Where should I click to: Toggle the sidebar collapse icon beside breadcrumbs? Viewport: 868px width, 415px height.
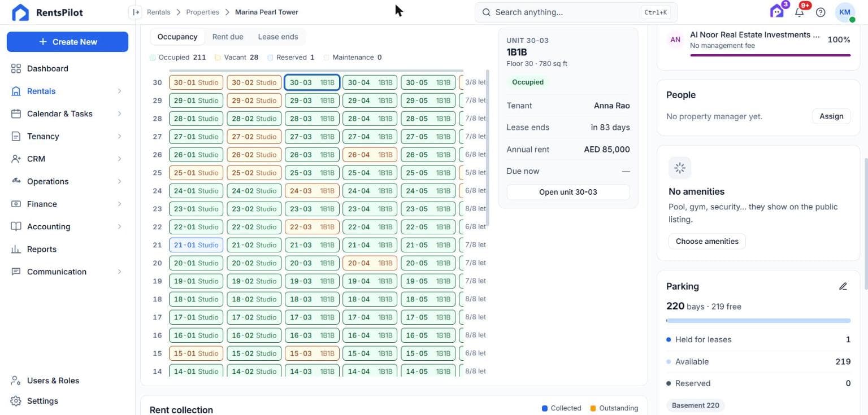tap(135, 12)
